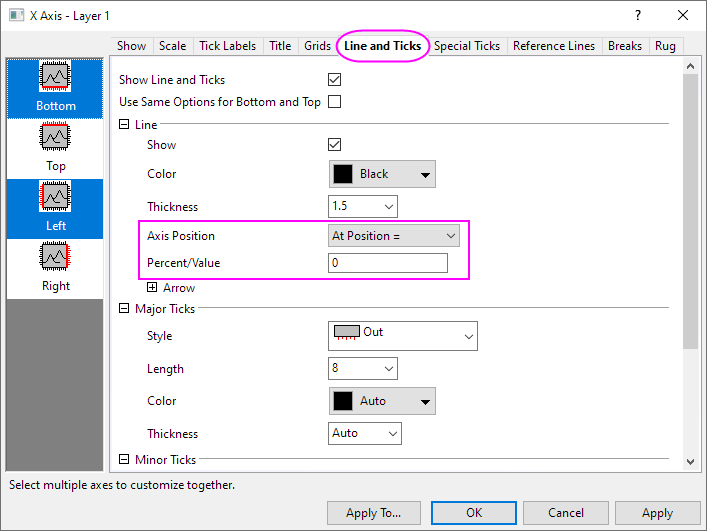Click the help question mark icon
This screenshot has width=707, height=531.
point(638,15)
